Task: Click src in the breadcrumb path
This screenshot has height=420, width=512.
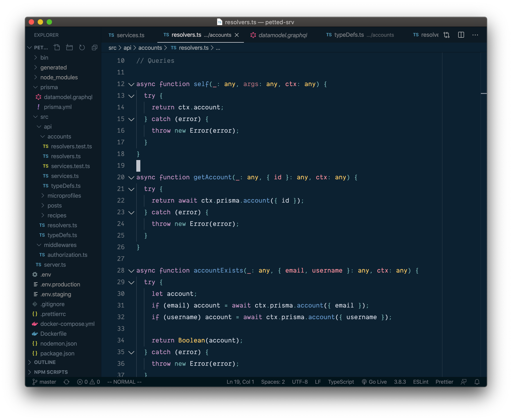Action: (x=113, y=48)
